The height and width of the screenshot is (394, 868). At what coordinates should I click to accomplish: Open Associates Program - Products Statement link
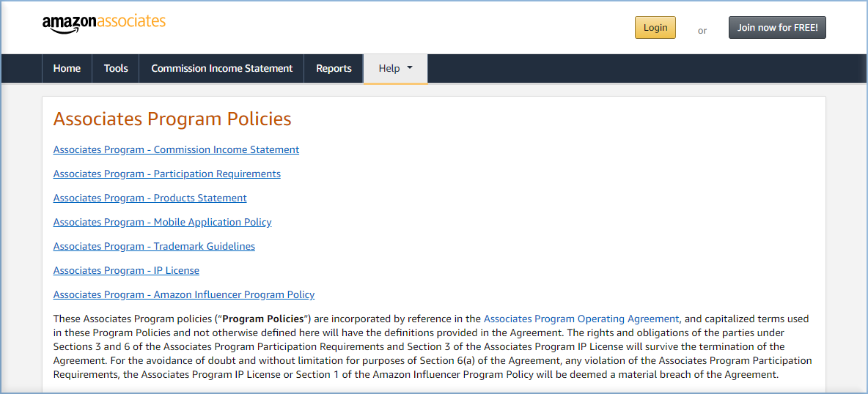pyautogui.click(x=150, y=198)
